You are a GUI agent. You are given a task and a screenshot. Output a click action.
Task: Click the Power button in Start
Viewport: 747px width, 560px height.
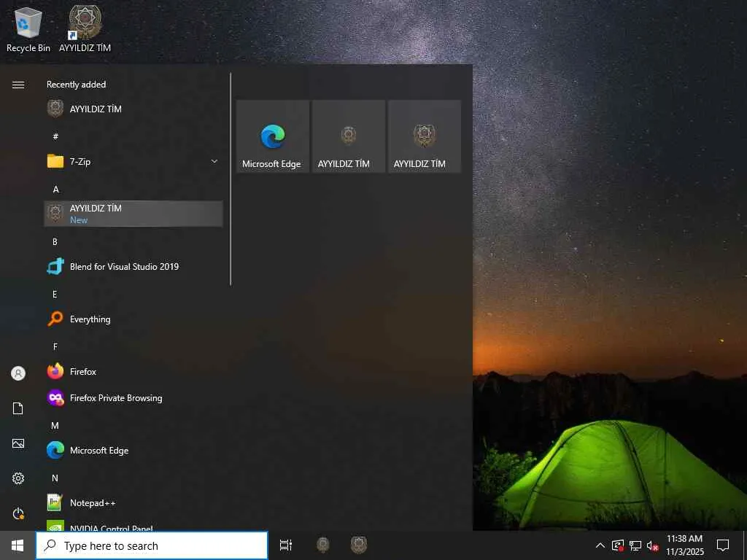[18, 513]
